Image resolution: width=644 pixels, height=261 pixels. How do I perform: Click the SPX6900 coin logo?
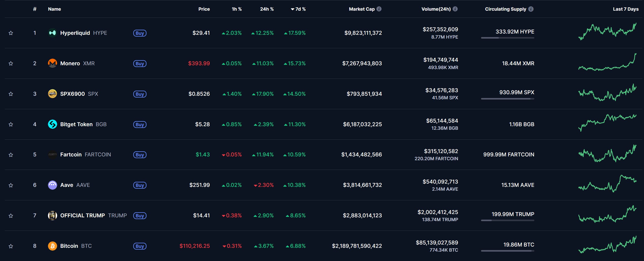(53, 94)
